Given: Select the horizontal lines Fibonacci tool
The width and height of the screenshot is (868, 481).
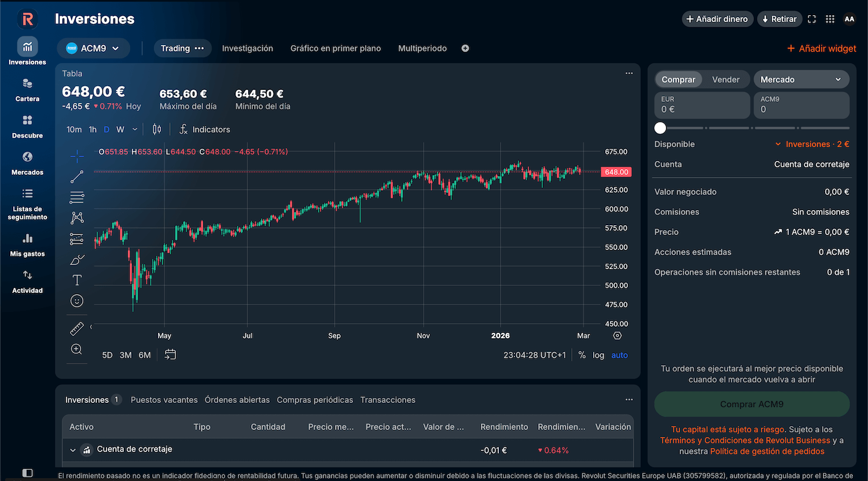Looking at the screenshot, I should 77,197.
